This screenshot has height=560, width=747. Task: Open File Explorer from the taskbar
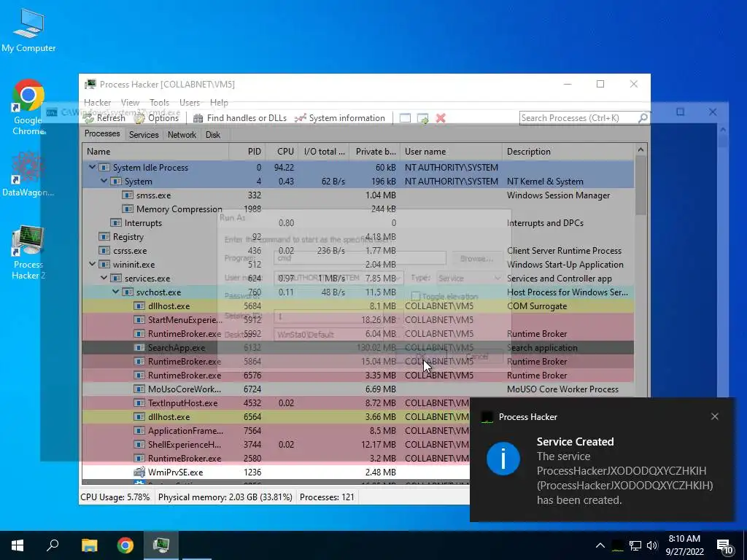tap(89, 545)
